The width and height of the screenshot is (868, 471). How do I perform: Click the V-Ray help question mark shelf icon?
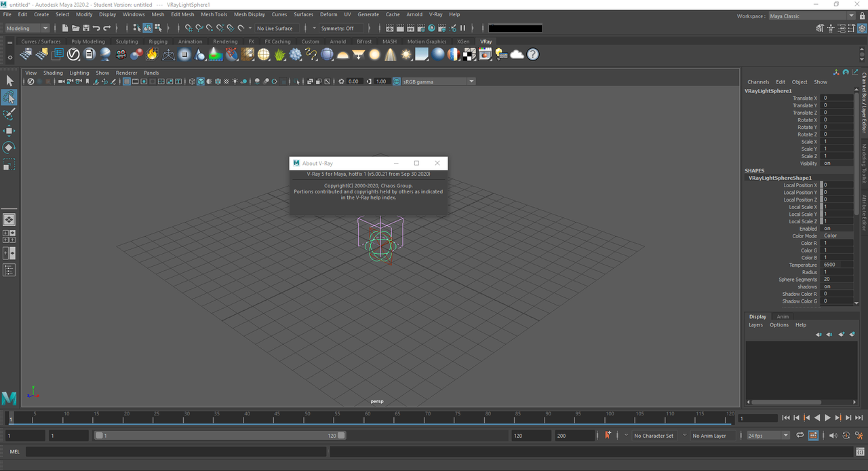tap(533, 54)
